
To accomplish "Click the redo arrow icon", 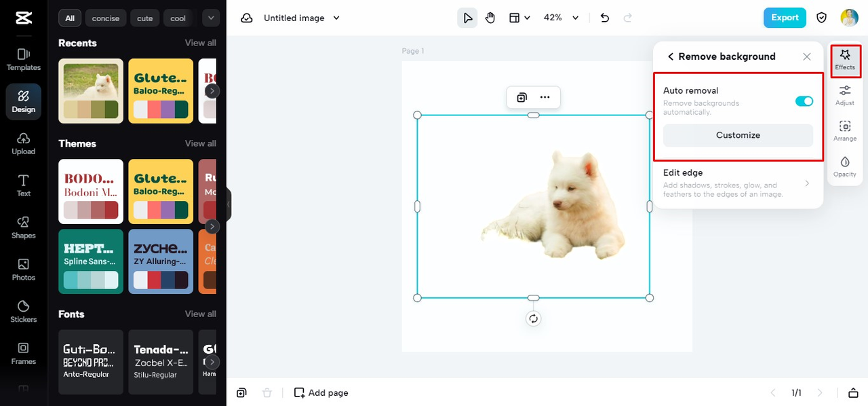I will [x=627, y=18].
